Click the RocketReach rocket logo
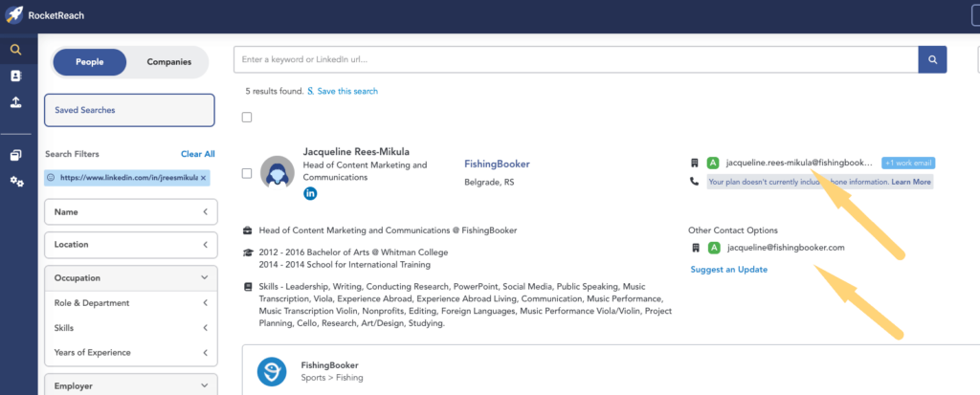The height and width of the screenshot is (395, 980). point(16,15)
